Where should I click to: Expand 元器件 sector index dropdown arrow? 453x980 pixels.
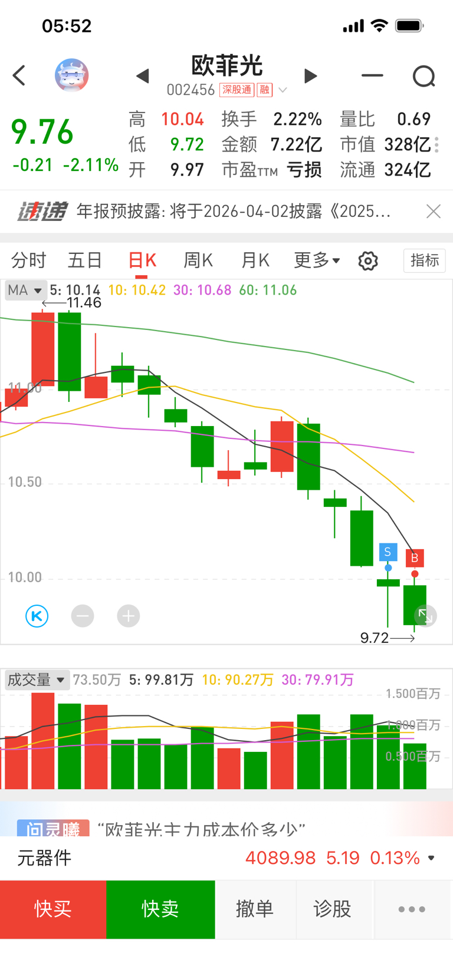tap(432, 858)
